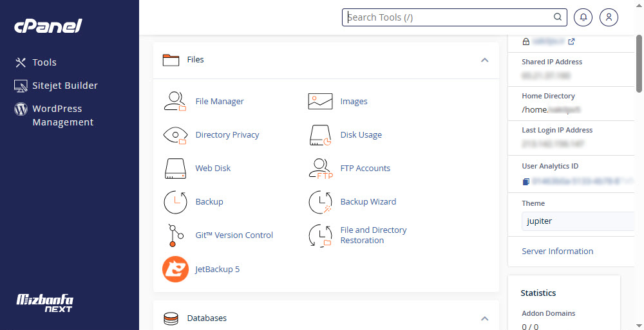The width and height of the screenshot is (644, 330).
Task: Click the Statistics heading
Action: click(538, 293)
